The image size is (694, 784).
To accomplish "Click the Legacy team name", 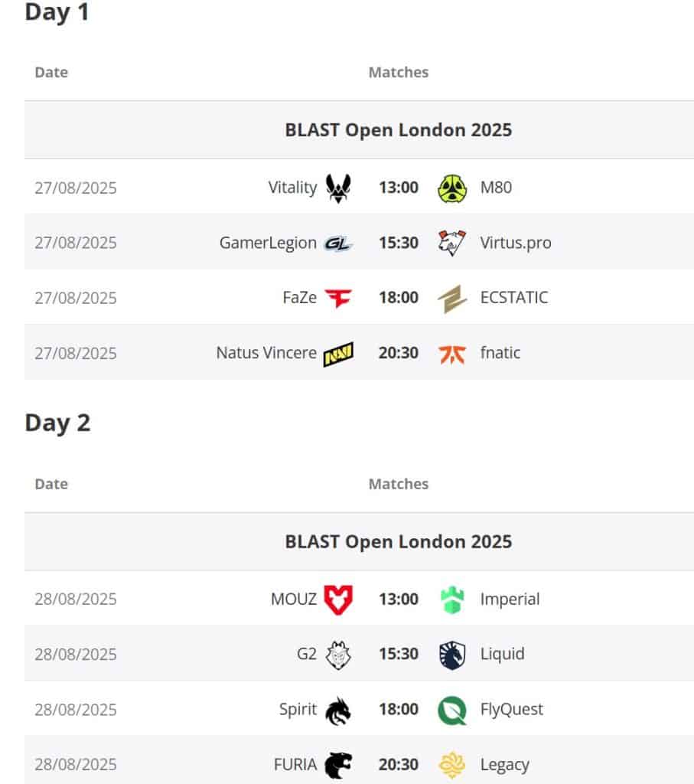I will point(504,764).
